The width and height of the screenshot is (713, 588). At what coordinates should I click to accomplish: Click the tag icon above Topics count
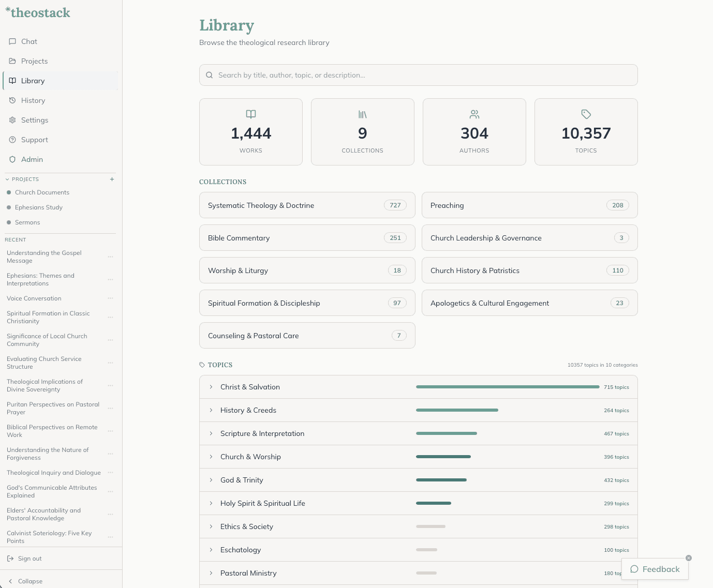586,114
